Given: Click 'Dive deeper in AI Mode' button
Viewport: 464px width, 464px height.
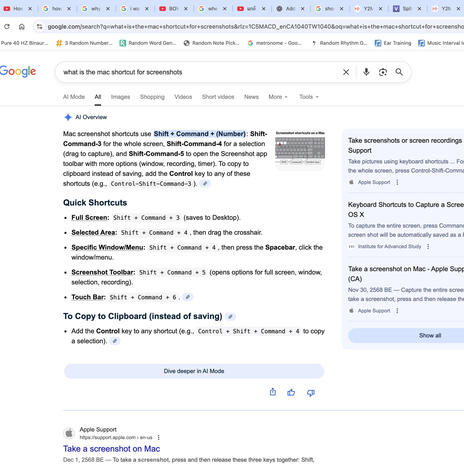Looking at the screenshot, I should click(x=194, y=371).
